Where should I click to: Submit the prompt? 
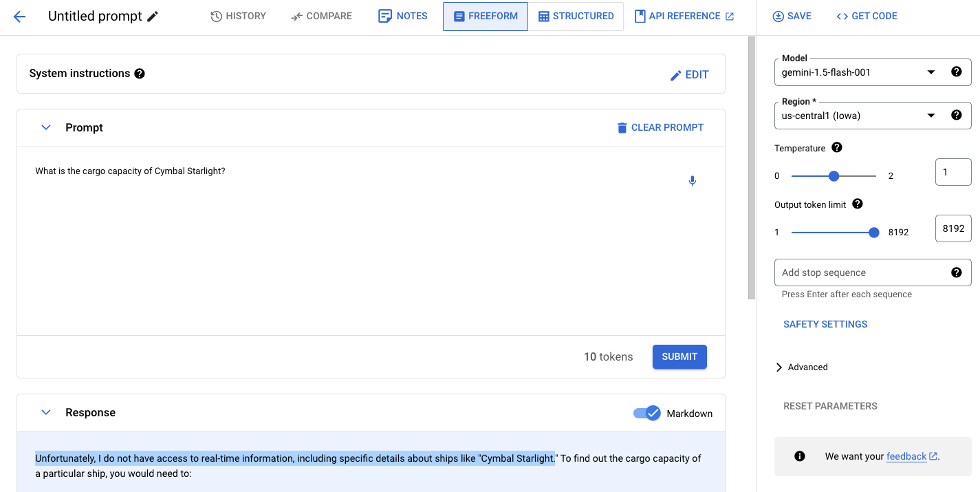point(679,356)
